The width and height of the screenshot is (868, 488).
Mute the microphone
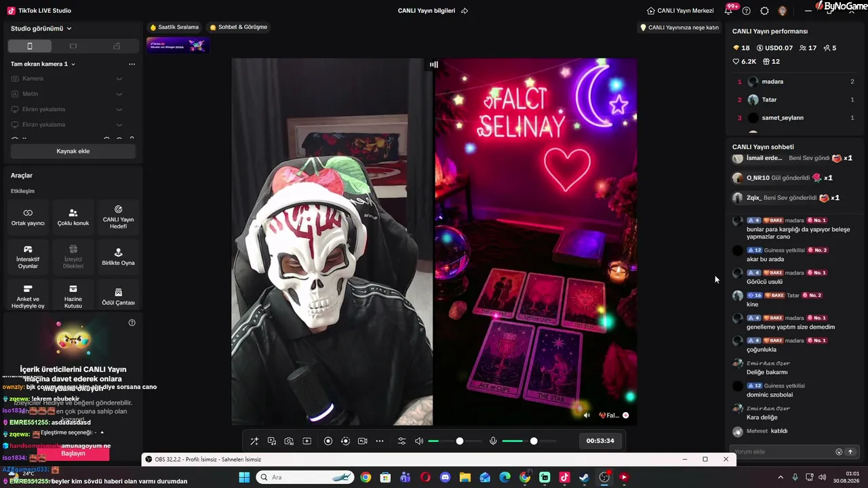pyautogui.click(x=493, y=441)
